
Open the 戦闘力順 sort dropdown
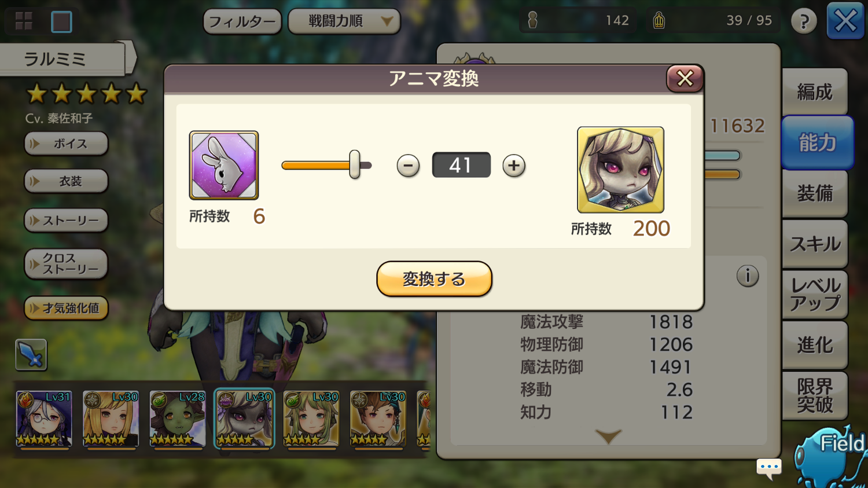coord(344,21)
